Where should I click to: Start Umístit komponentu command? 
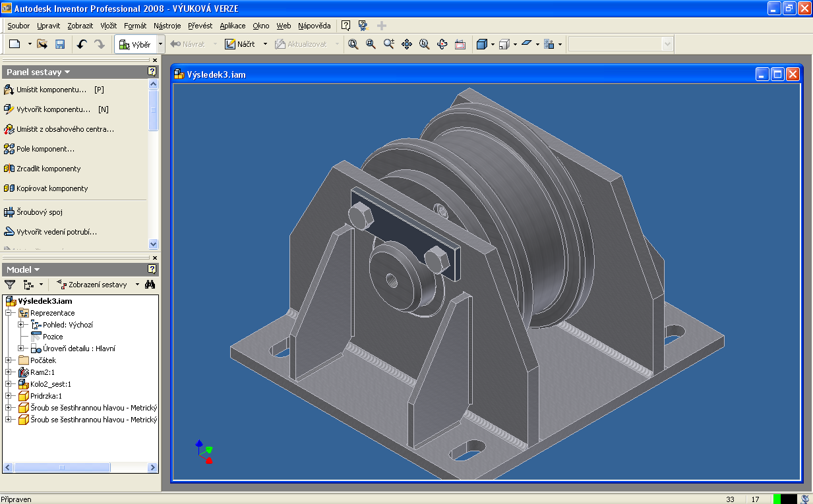[x=51, y=90]
